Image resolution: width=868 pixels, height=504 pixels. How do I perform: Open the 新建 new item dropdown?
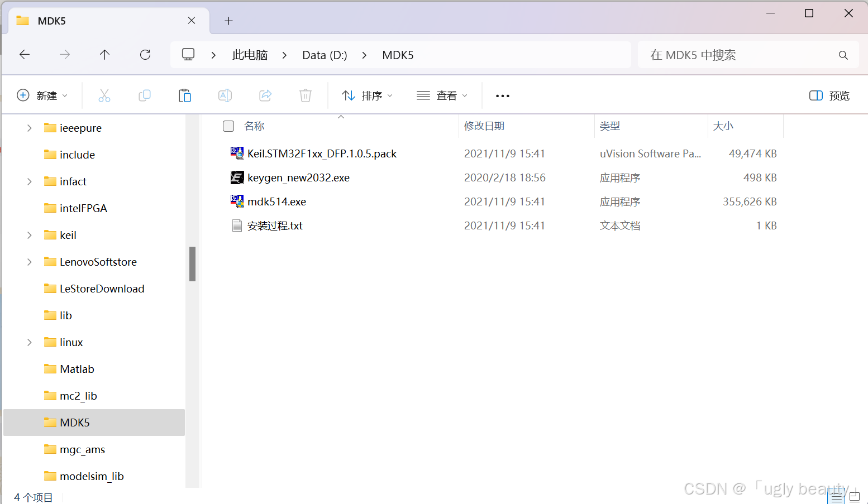(x=42, y=95)
